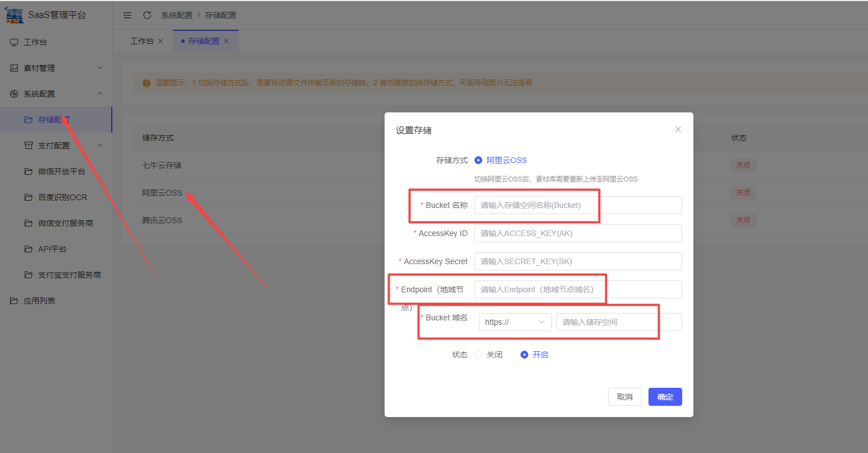868x453 pixels.
Task: Click 存储配置 in the breadcrumb
Action: click(x=221, y=15)
